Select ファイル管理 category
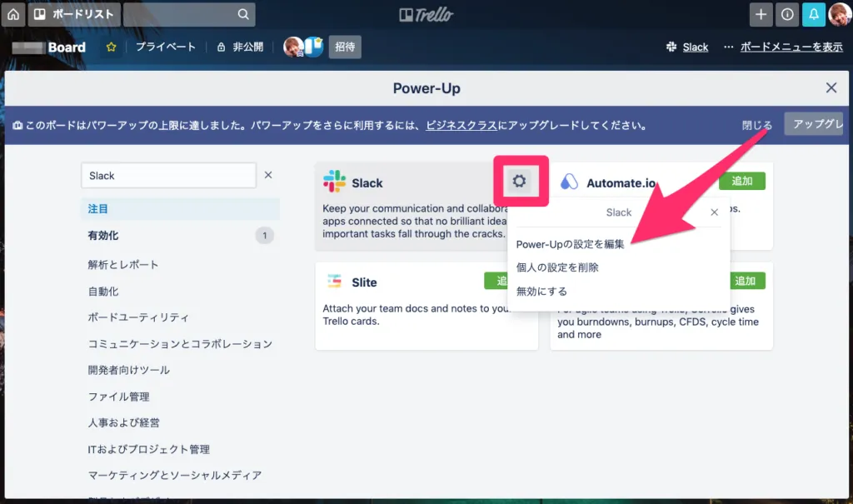 [118, 397]
